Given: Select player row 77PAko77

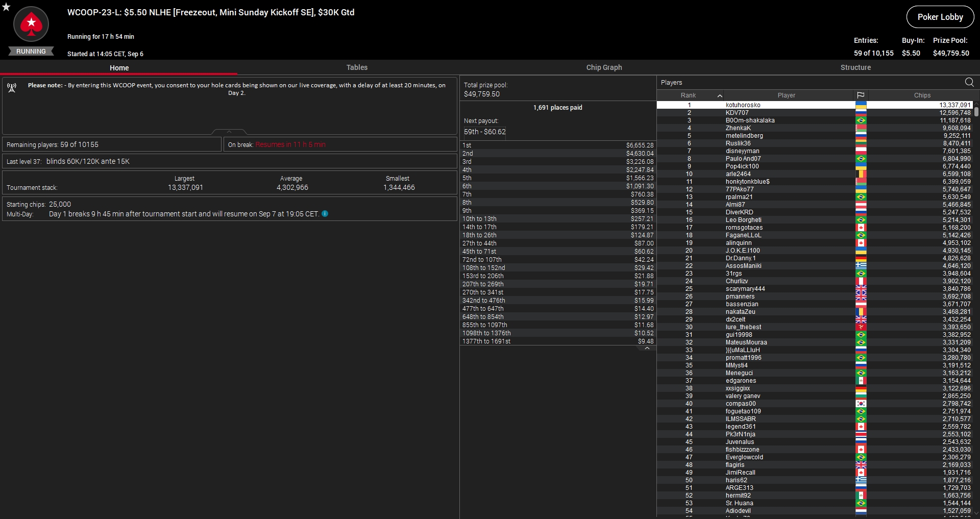Looking at the screenshot, I should [x=815, y=189].
